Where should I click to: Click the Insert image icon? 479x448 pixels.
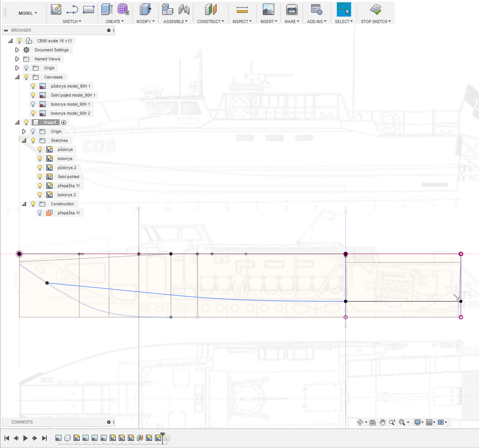click(268, 9)
